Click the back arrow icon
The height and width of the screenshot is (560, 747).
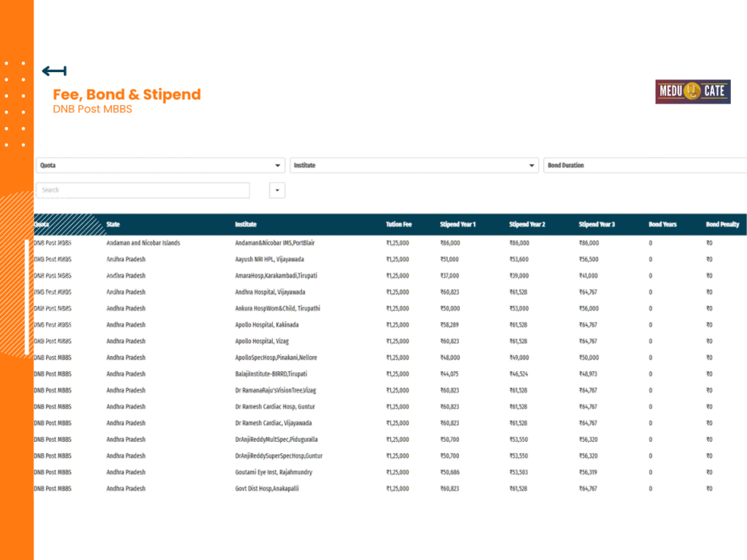pyautogui.click(x=54, y=71)
